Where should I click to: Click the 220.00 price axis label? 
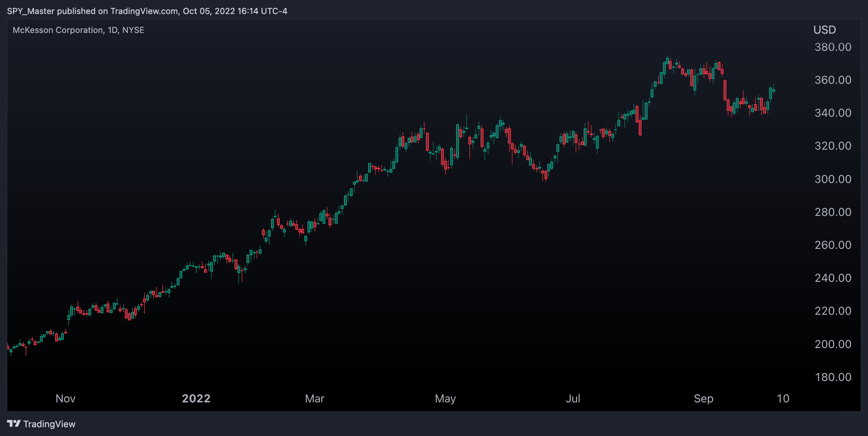[833, 311]
